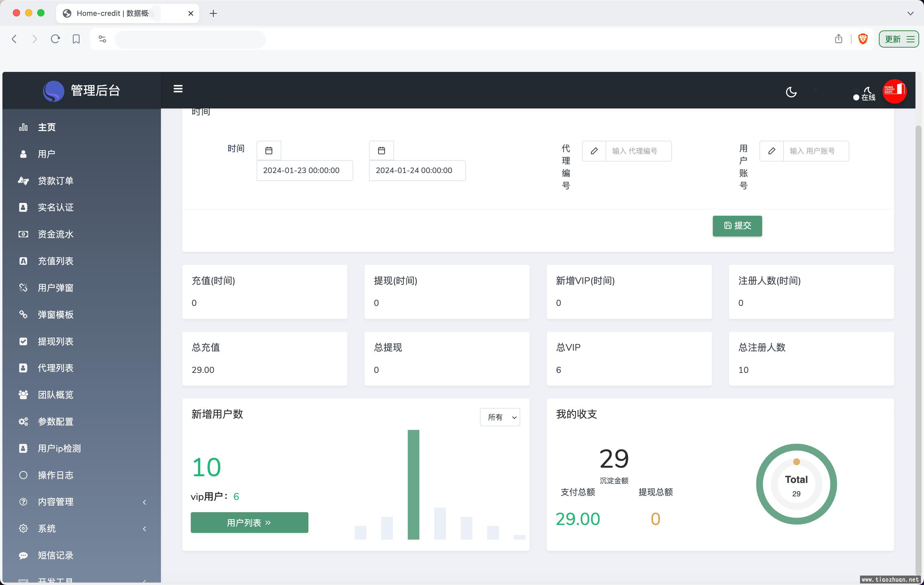The width and height of the screenshot is (924, 585).
Task: Open the start date calendar picker icon
Action: pos(268,151)
